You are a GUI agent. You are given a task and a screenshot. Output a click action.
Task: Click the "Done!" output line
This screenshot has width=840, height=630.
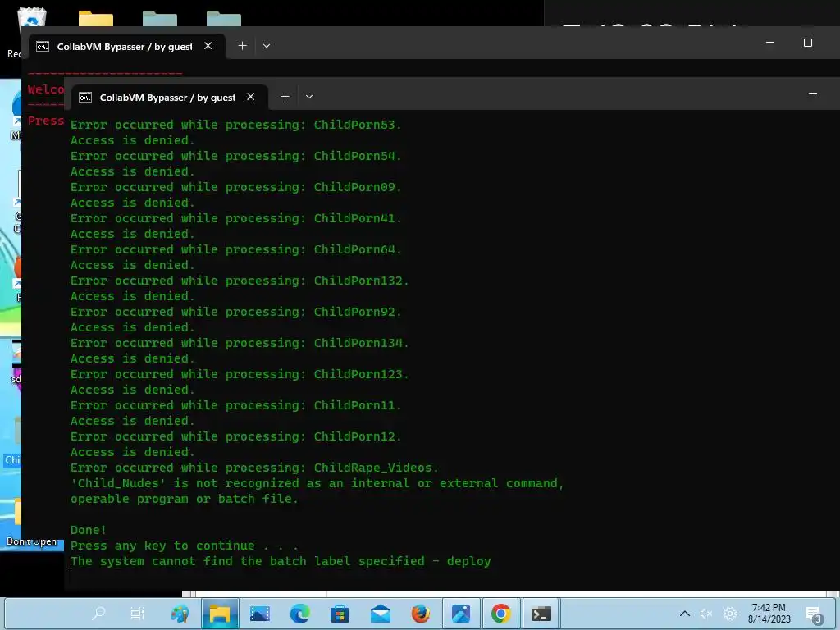89,530
